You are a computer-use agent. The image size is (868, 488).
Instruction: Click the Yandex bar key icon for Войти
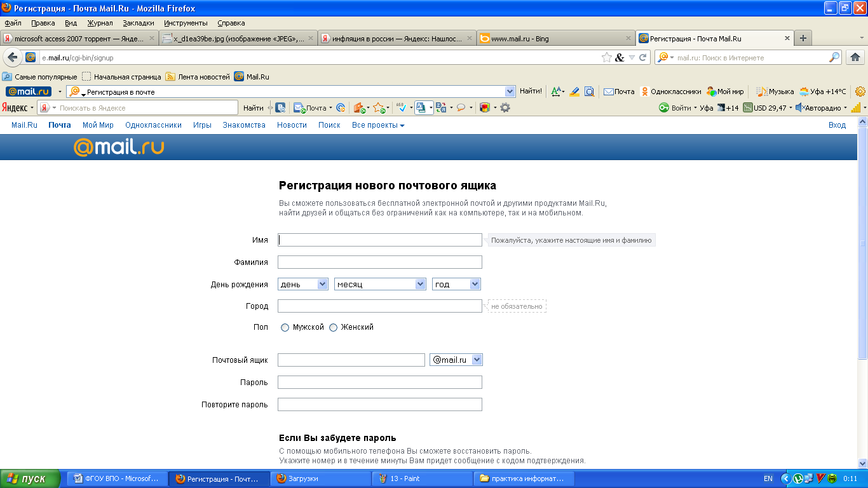coord(664,108)
